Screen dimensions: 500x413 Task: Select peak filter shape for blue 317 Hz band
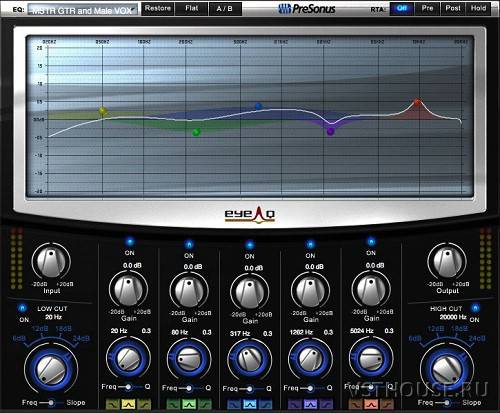(250, 405)
